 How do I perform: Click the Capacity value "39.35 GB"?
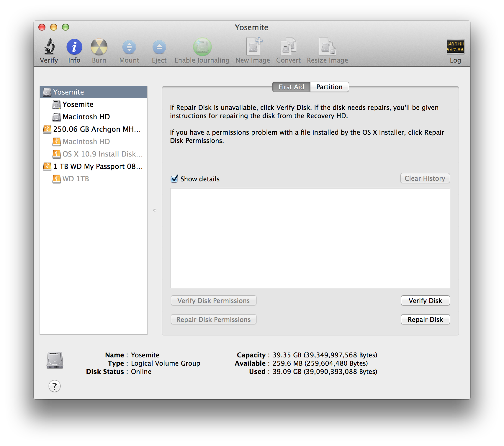point(287,355)
